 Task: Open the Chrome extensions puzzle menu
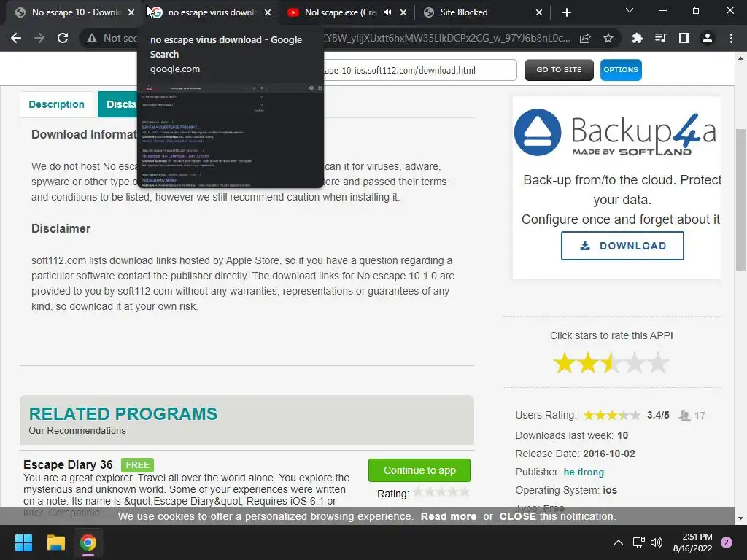click(637, 38)
